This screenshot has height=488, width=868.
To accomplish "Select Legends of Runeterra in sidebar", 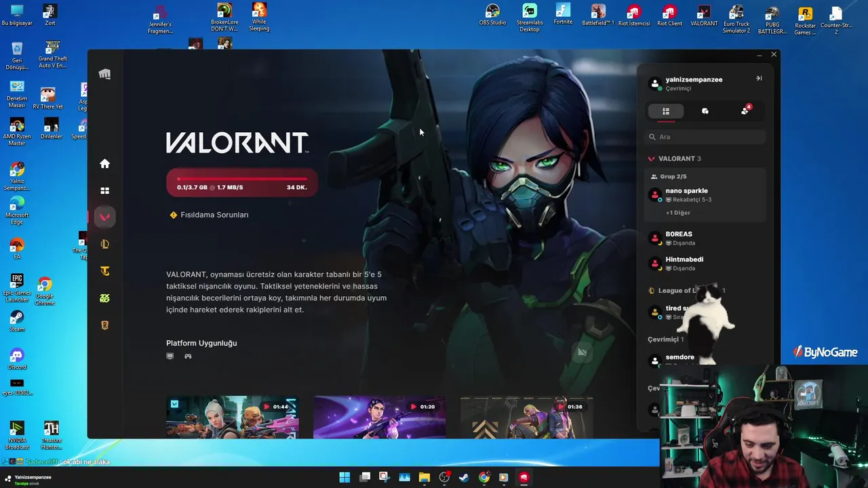I will 104,325.
